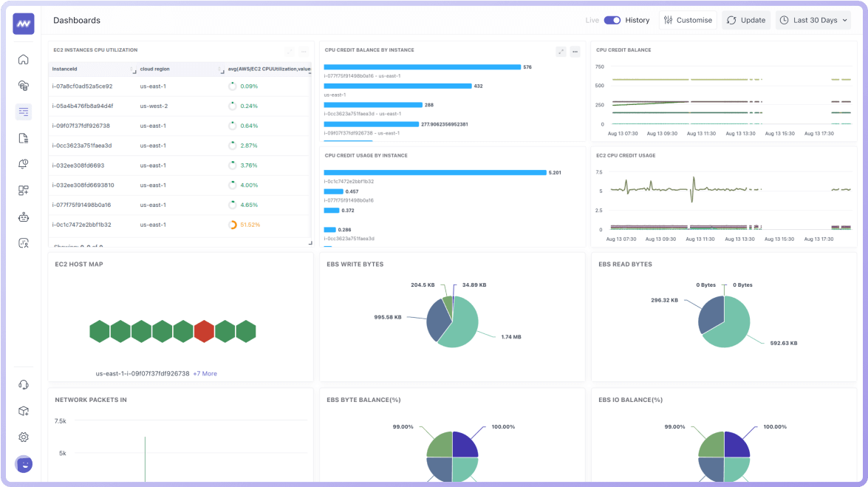This screenshot has width=868, height=487.
Task: Click the 51.52% orange utilization ring
Action: click(x=233, y=225)
